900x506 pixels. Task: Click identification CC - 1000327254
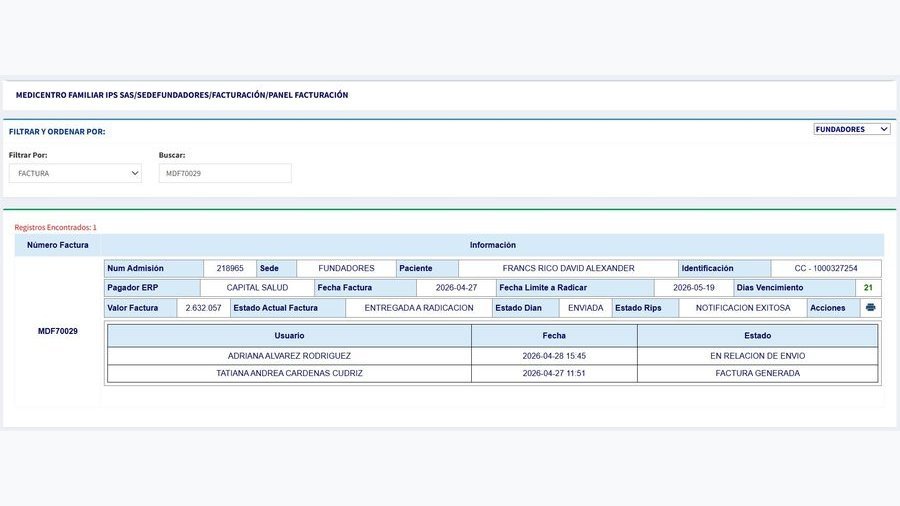(x=826, y=268)
